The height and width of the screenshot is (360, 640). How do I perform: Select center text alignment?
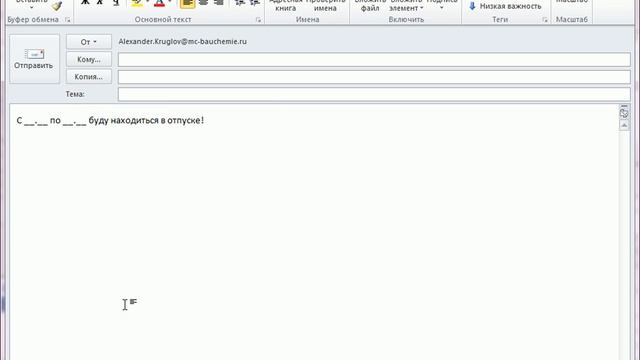coord(203,3)
